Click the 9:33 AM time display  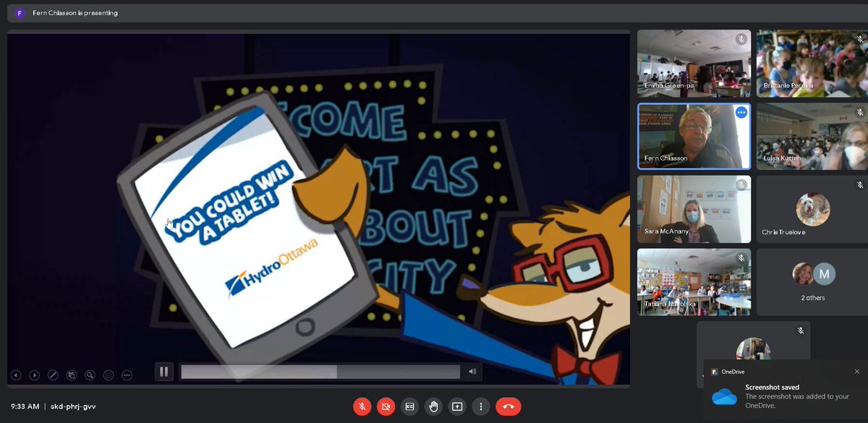pyautogui.click(x=25, y=406)
